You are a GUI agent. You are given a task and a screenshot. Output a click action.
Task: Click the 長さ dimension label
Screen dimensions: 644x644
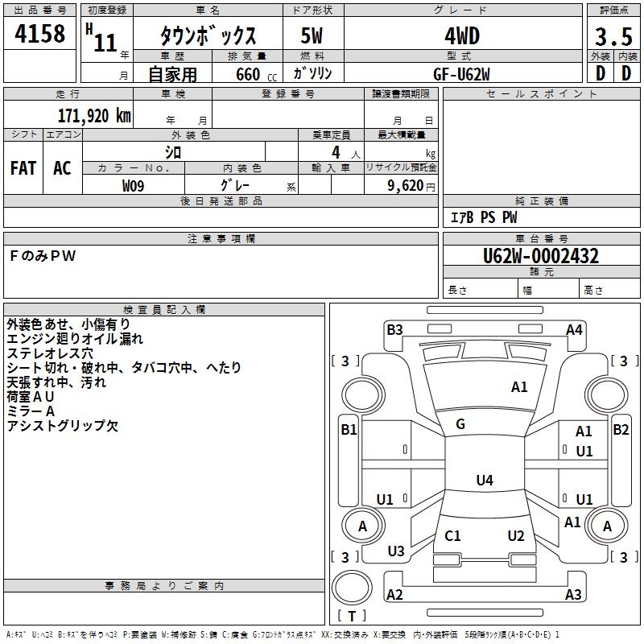pos(457,291)
